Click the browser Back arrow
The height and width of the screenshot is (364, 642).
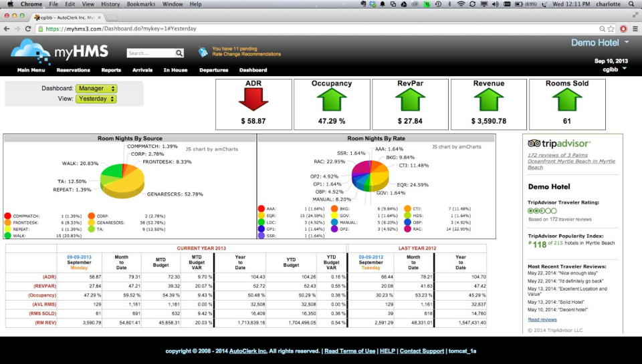[7, 29]
